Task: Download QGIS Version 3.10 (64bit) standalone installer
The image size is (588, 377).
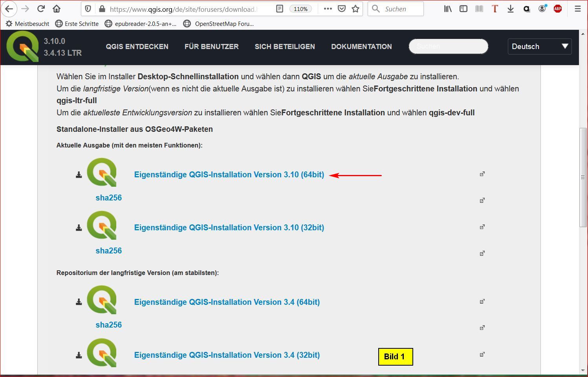Action: point(229,175)
